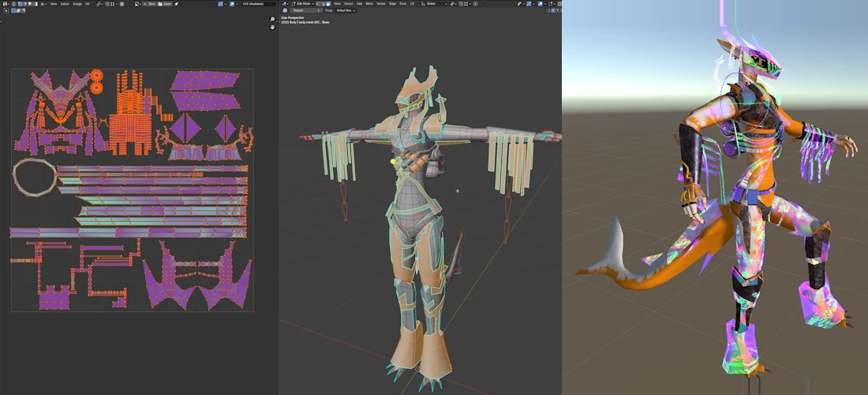Toggle X axis mirror in 3D viewport
Viewport: 868px width, 395px height.
554,10
